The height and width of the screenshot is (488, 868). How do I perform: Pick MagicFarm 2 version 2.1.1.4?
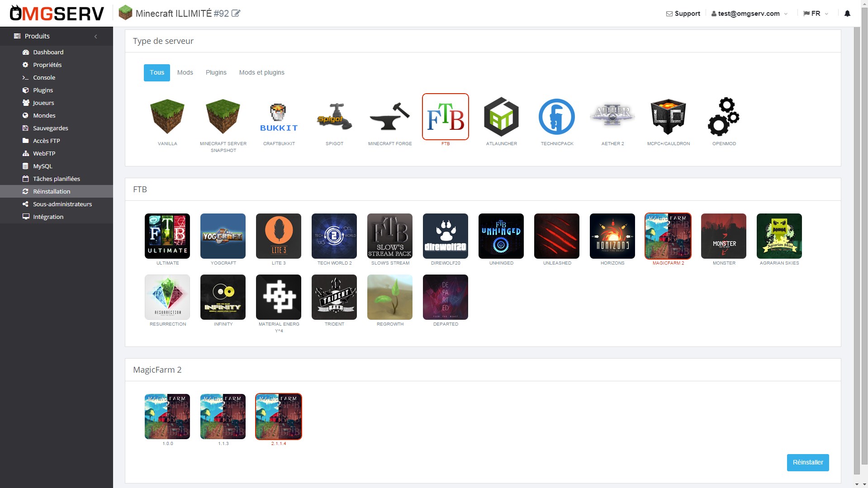click(x=279, y=417)
